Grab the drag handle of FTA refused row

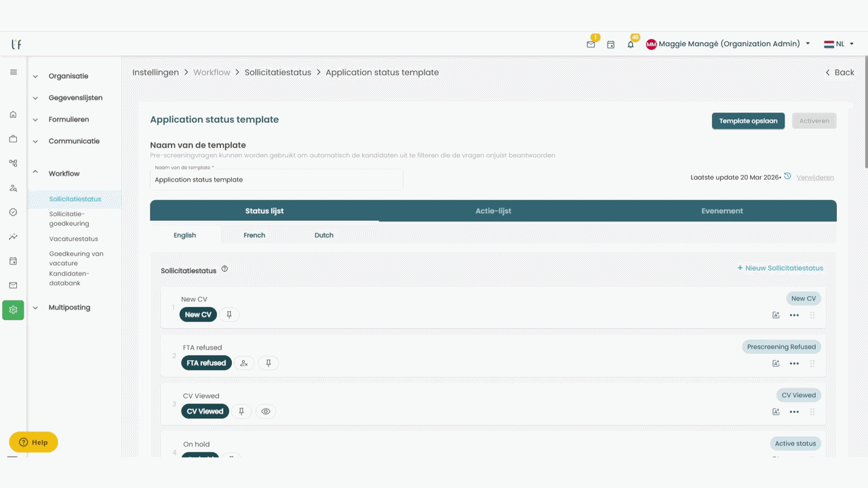pos(812,363)
